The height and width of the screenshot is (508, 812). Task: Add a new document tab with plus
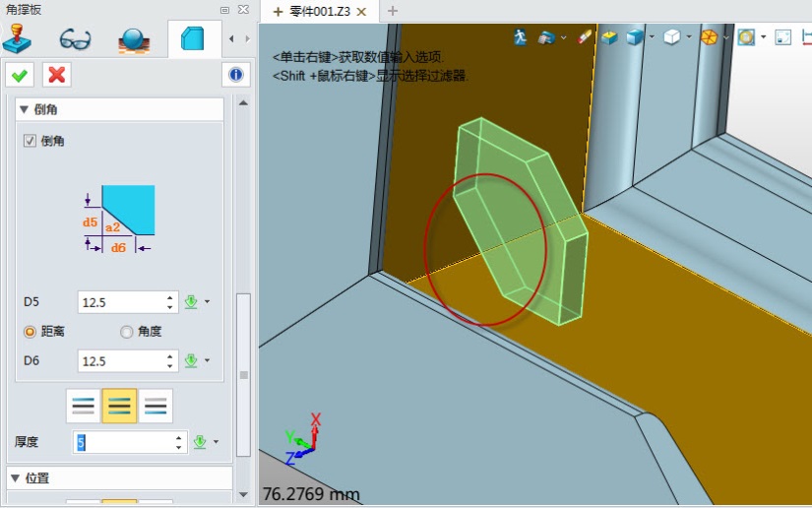tap(393, 11)
